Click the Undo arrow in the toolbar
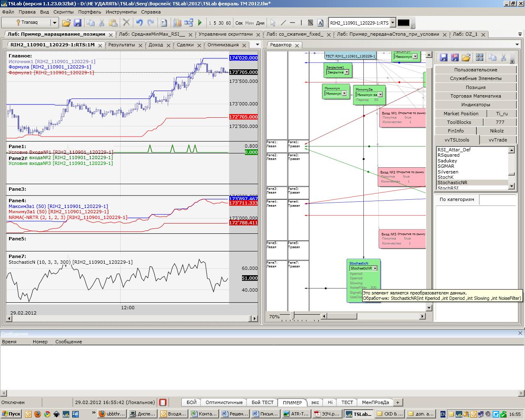 [x=139, y=23]
